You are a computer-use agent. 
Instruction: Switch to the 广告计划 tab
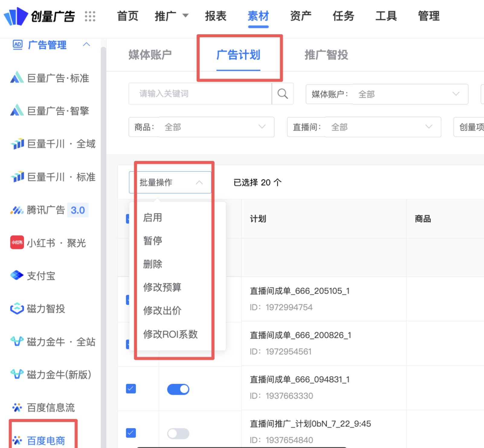pos(238,55)
